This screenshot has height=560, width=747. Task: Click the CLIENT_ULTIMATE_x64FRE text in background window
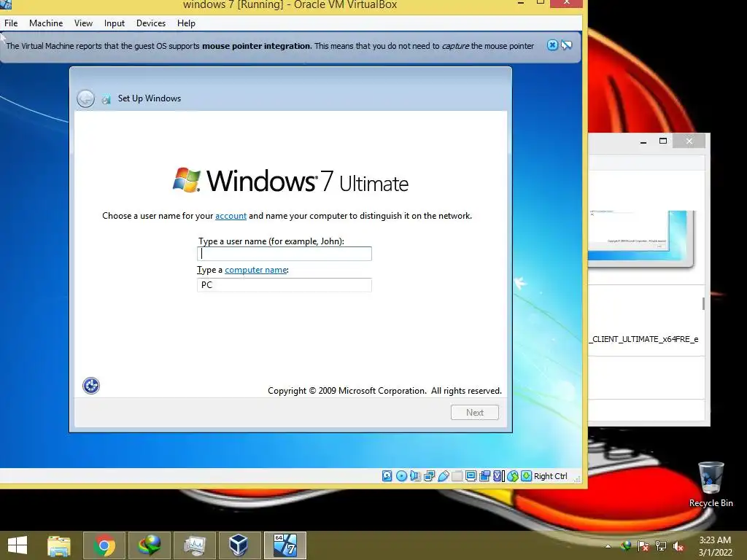[644, 339]
